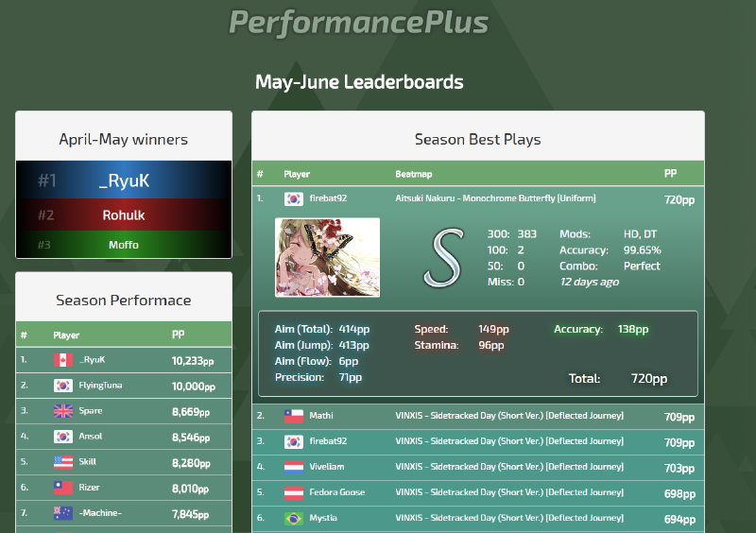Viewport: 756px width, 533px height.
Task: Click Netherlands flag beside Viveliam
Action: pos(294,467)
